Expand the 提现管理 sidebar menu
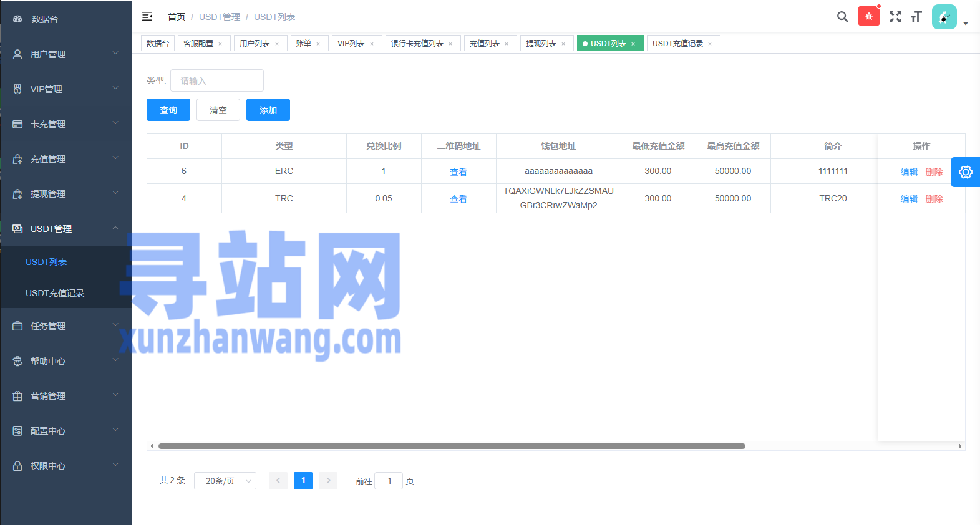980x525 pixels. (x=65, y=194)
